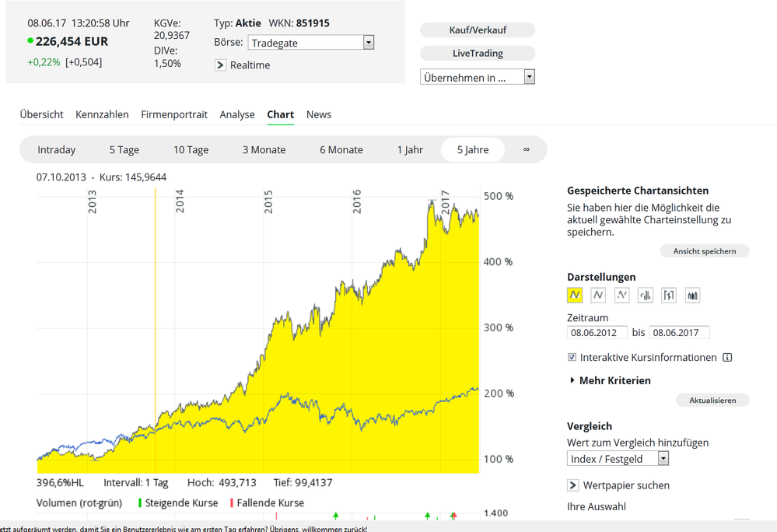Click the start date field showing 08.06.2012
This screenshot has height=532, width=777.
[597, 332]
